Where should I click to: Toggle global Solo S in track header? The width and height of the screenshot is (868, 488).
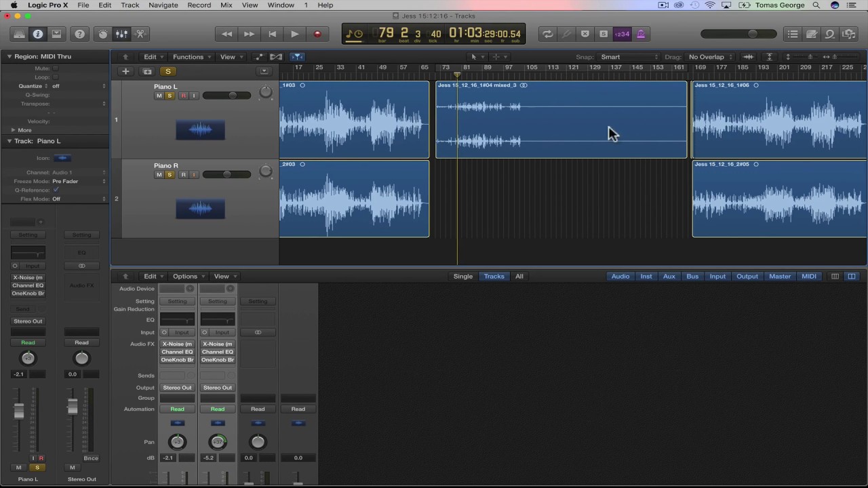coord(167,71)
